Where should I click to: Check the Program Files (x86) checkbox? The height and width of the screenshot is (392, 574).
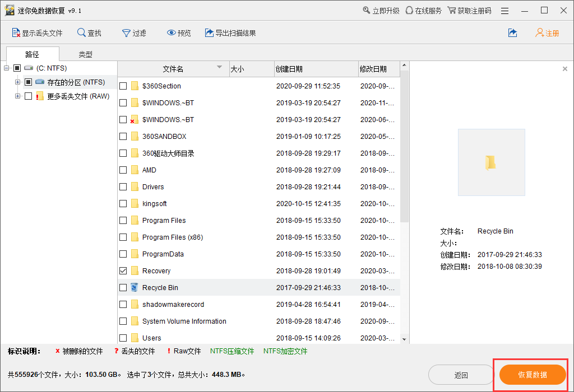(x=123, y=237)
